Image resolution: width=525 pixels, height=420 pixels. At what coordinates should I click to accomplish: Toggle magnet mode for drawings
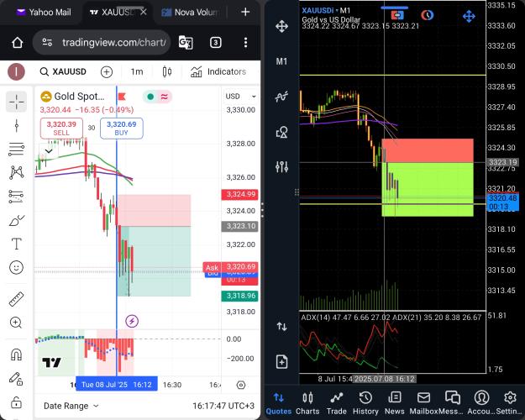coord(17,354)
